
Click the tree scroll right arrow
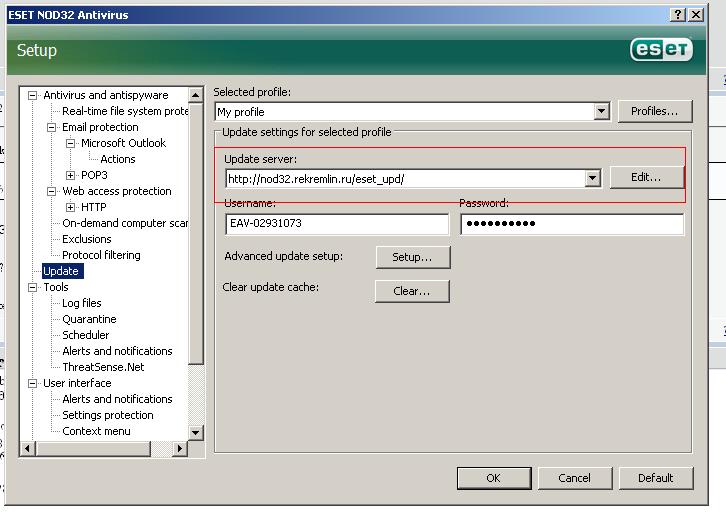click(x=180, y=448)
